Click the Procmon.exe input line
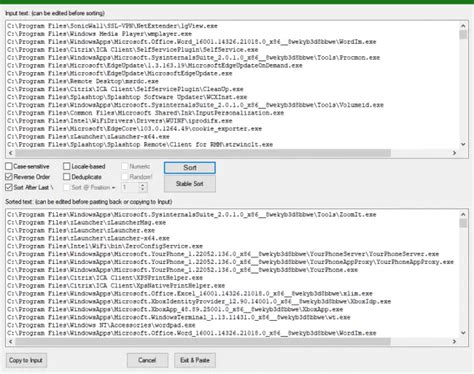The image size is (474, 374). coord(194,58)
